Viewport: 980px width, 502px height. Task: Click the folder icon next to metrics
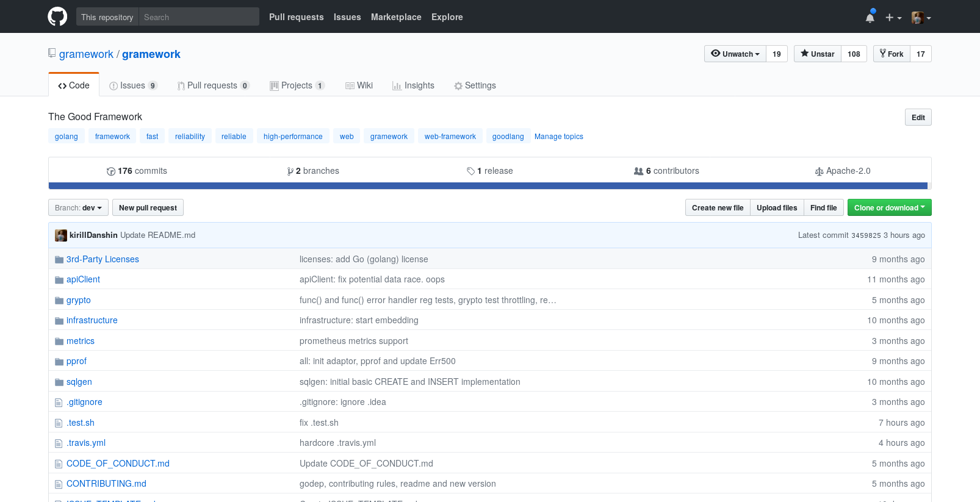click(59, 342)
